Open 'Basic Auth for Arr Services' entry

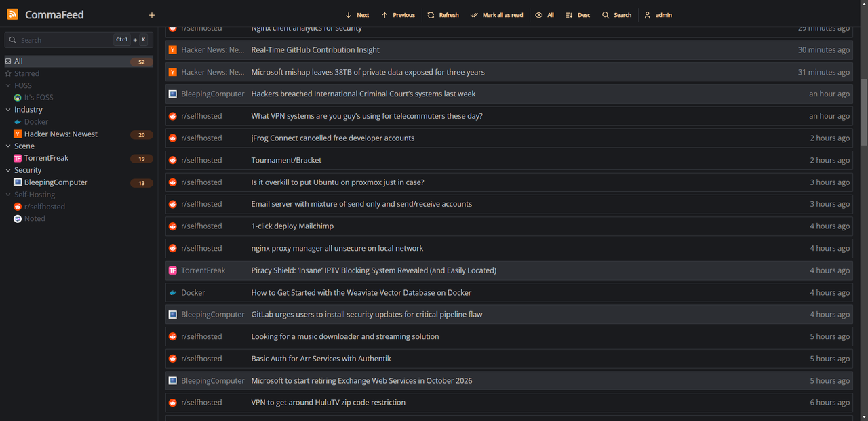pos(509,359)
